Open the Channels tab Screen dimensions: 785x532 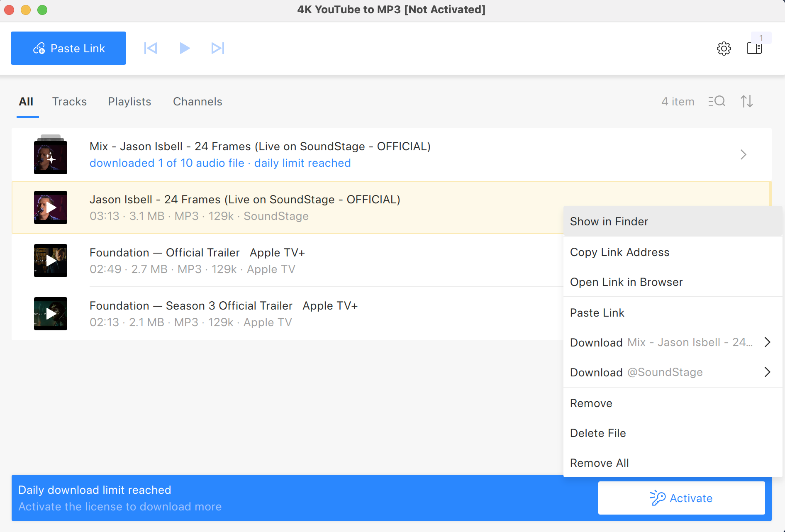pos(197,102)
